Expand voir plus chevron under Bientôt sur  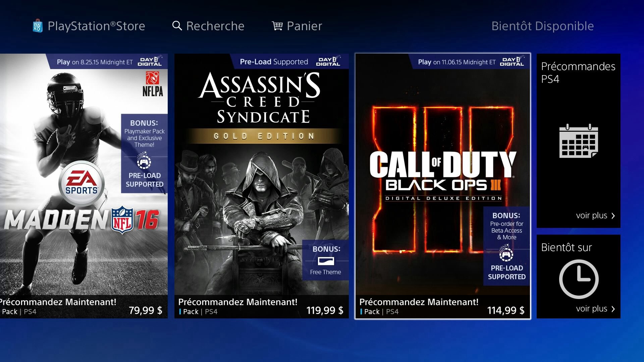pos(613,309)
